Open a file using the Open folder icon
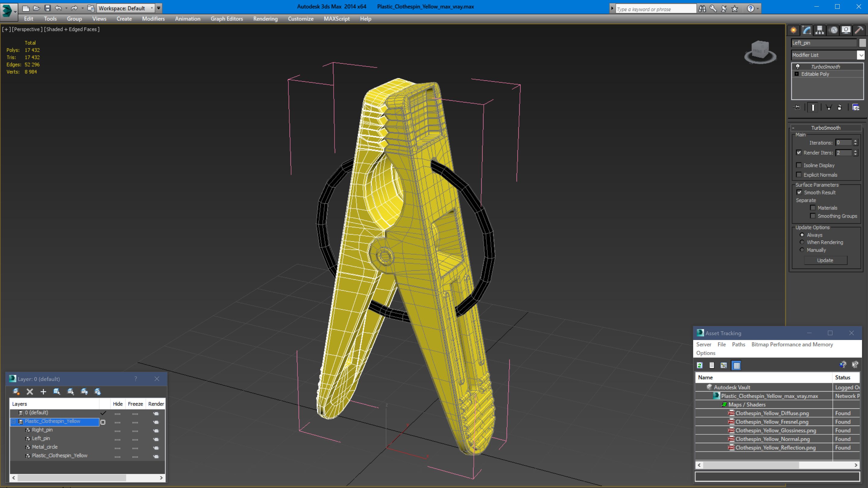Screen dimensions: 868x488 [36, 8]
